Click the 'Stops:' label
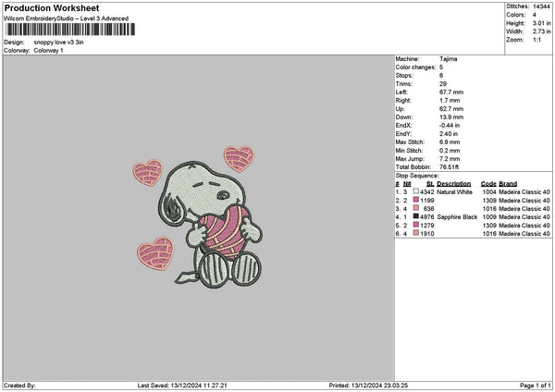Image resolution: width=555 pixels, height=392 pixels. 404,76
